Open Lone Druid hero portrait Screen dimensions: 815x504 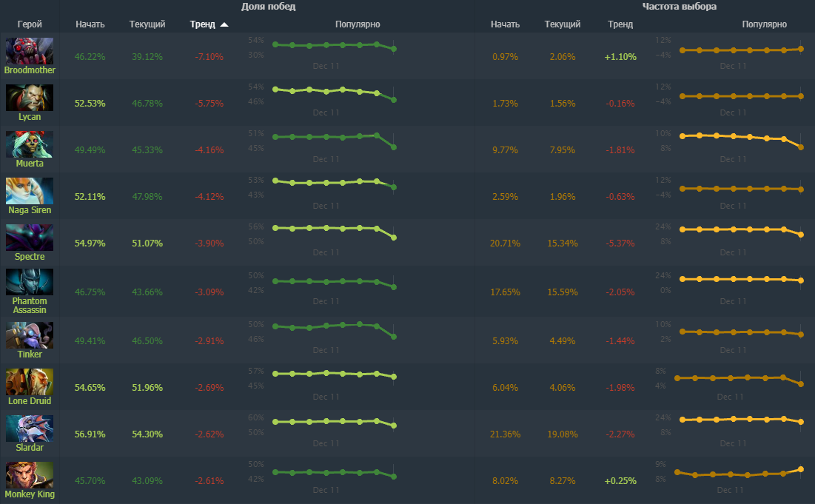[30, 382]
